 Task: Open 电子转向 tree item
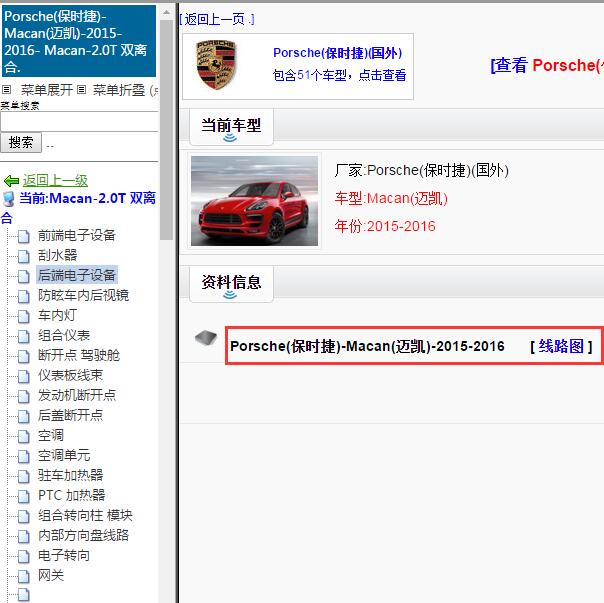coord(64,556)
